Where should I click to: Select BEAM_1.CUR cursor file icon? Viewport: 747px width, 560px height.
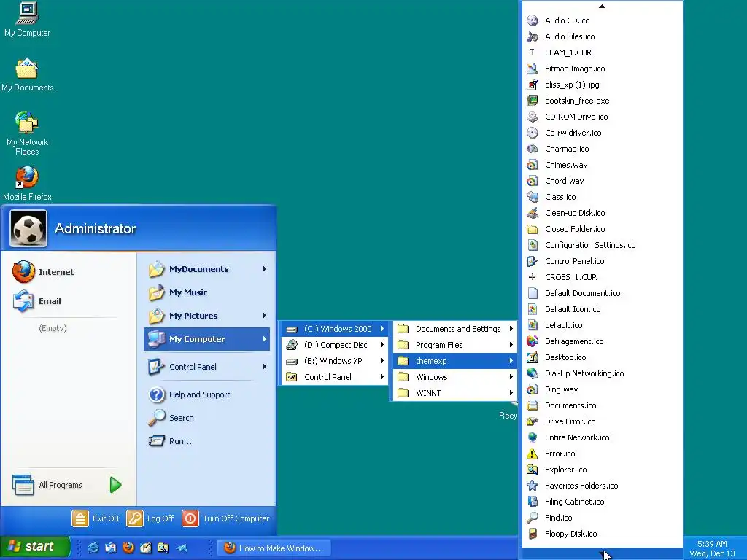click(532, 52)
